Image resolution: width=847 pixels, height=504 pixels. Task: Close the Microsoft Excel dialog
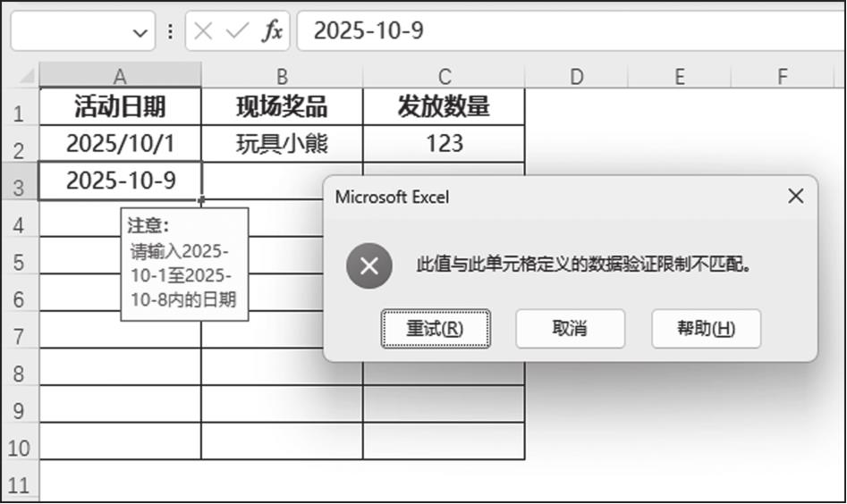[796, 197]
